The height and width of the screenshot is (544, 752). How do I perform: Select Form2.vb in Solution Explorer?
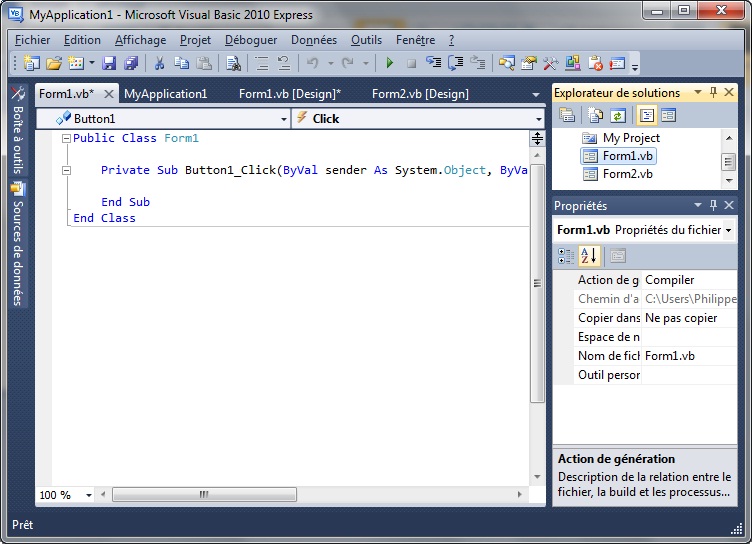[618, 174]
